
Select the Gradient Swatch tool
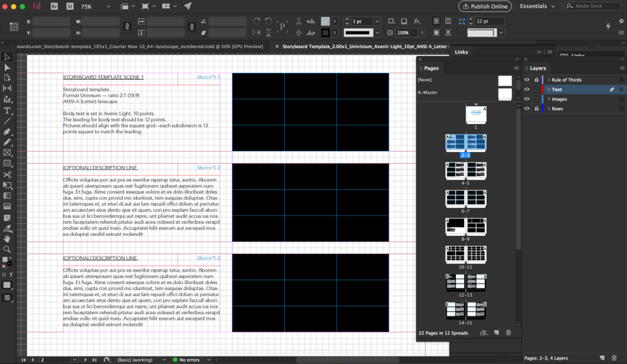pyautogui.click(x=7, y=196)
